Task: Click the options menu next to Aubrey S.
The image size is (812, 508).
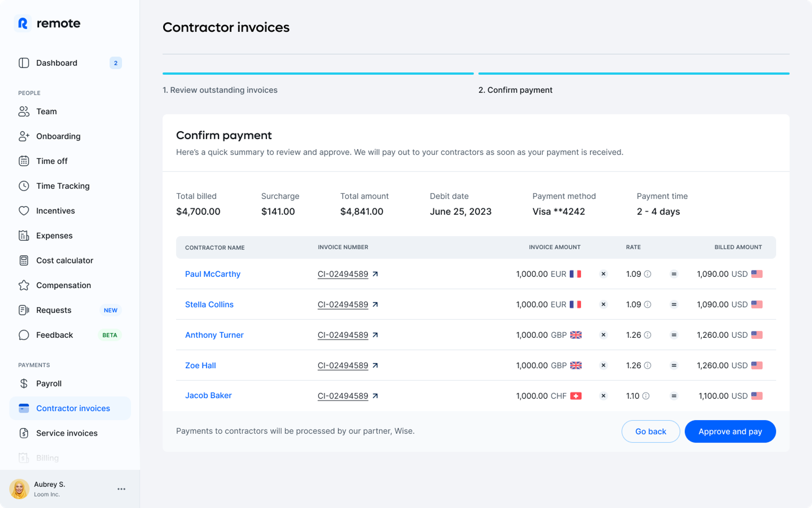Action: click(121, 489)
